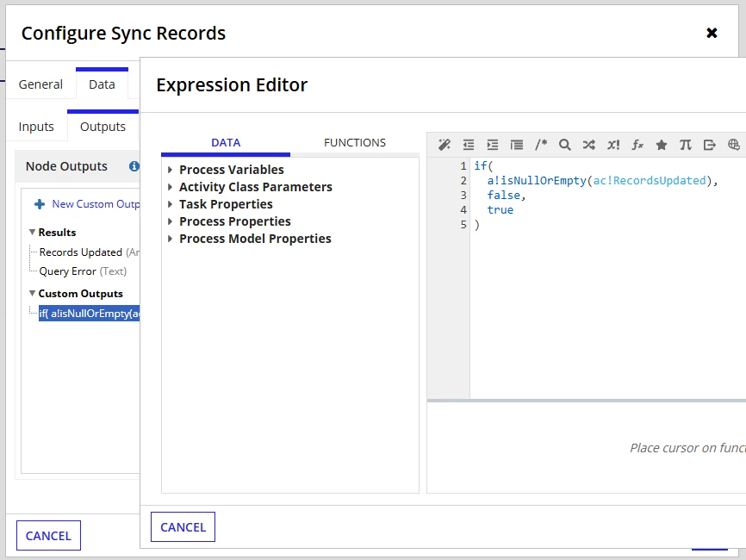This screenshot has height=560, width=746.
Task: Click the globe translation icon in toolbar
Action: coord(734,145)
